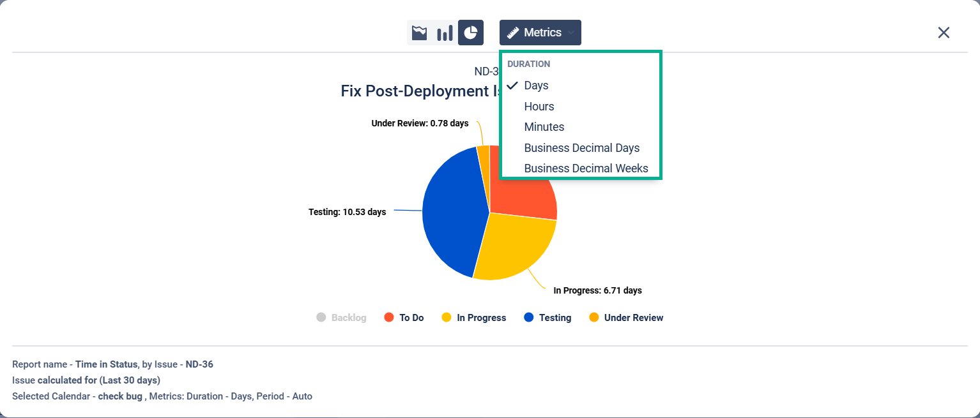The width and height of the screenshot is (980, 418).
Task: Click the ruler icon in Metrics button
Action: (513, 33)
